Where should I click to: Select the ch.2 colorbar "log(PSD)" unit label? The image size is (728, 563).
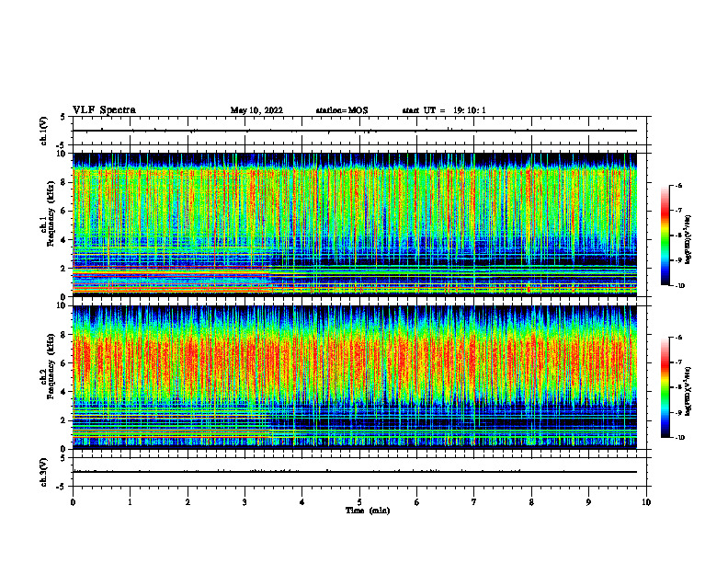(x=688, y=390)
